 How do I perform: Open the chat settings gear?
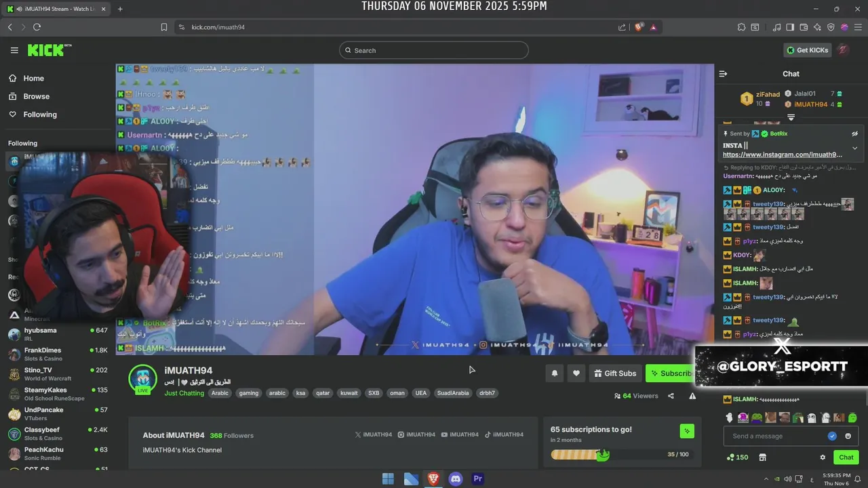(823, 457)
